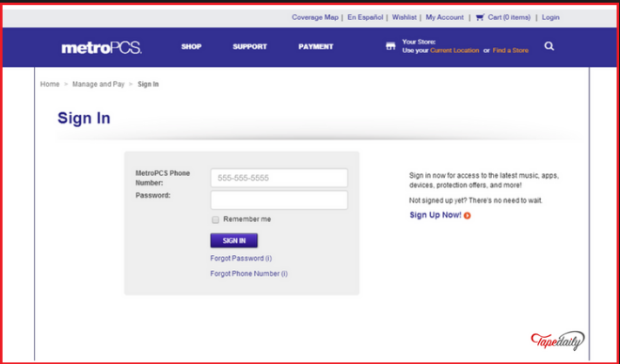Use Current Location for store
The image size is (620, 364).
(x=455, y=51)
